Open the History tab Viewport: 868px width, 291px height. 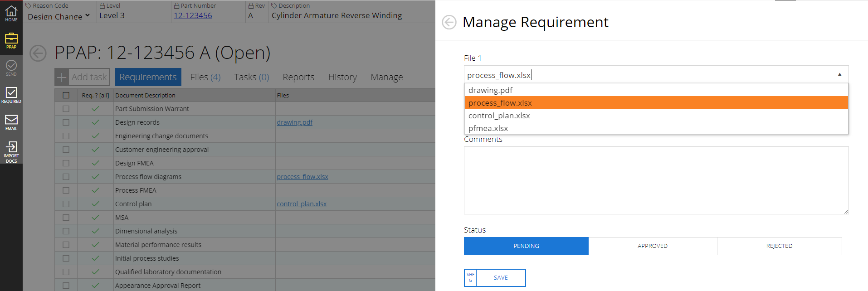[342, 77]
